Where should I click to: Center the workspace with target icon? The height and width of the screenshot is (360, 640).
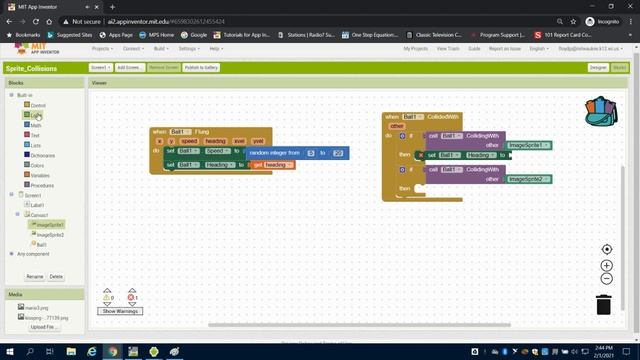click(x=607, y=249)
